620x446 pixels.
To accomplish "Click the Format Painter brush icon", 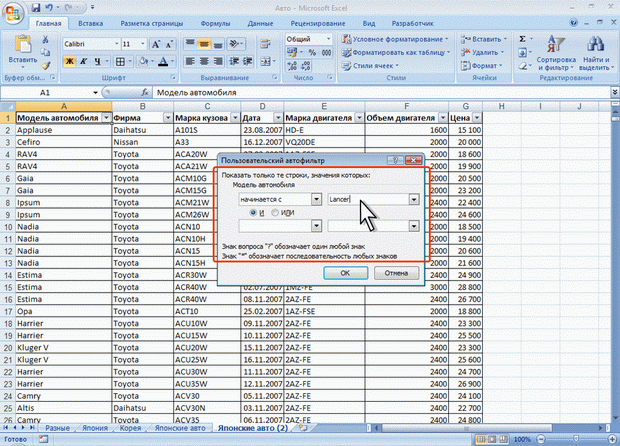I will (45, 65).
